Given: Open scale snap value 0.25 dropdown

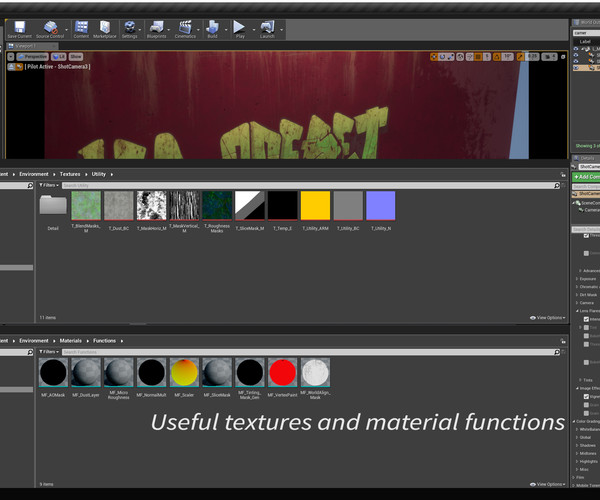Looking at the screenshot, I should [532, 57].
